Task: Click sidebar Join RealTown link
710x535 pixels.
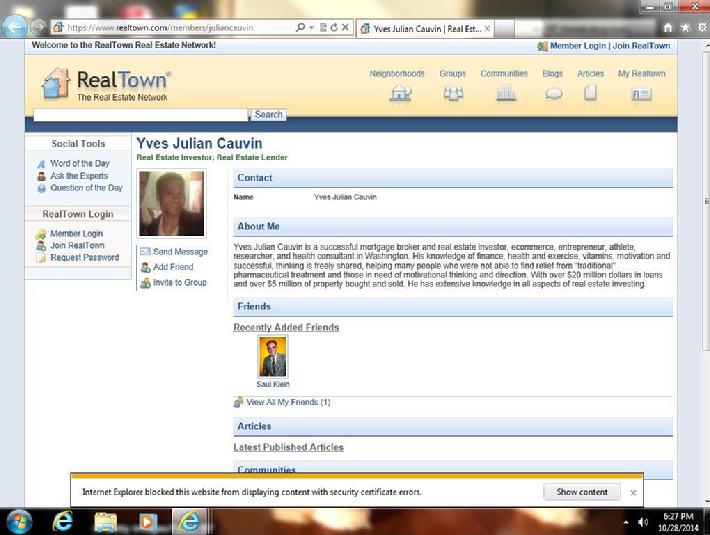Action: (x=77, y=245)
